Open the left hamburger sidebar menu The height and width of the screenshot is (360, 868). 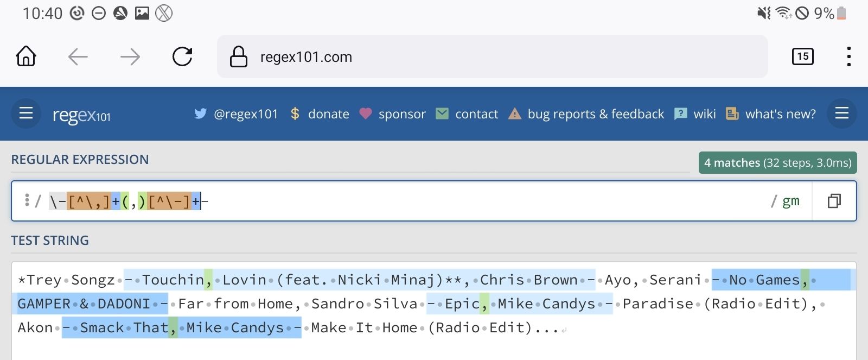pyautogui.click(x=26, y=113)
